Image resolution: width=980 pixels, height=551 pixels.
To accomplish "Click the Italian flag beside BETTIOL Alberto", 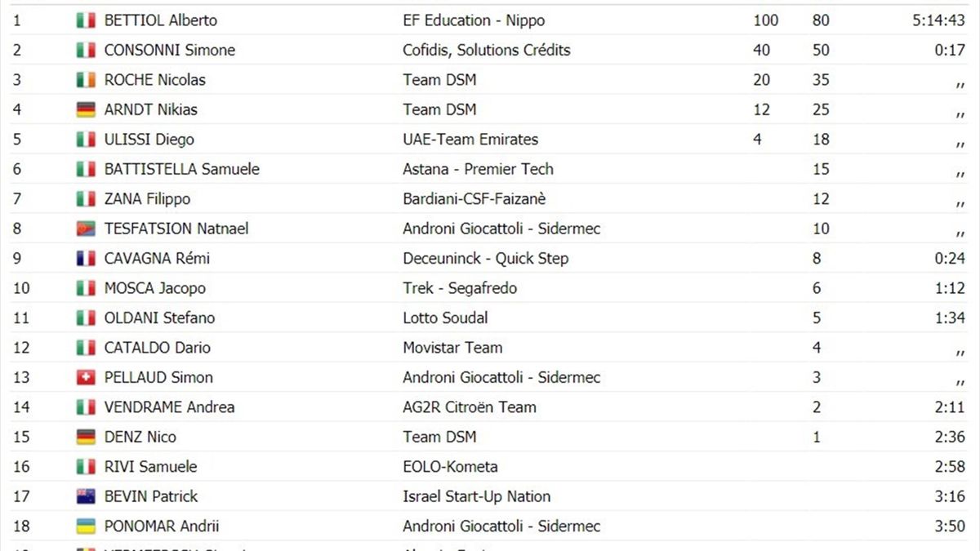I will click(86, 20).
